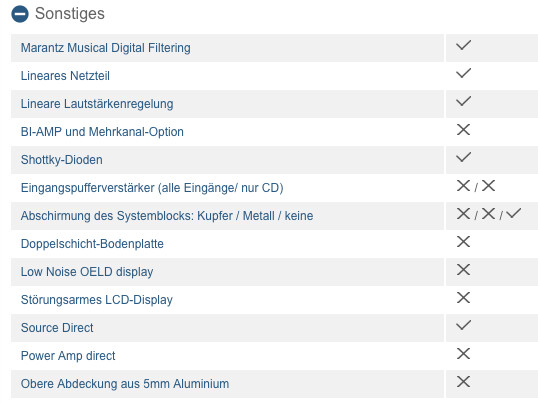Image resolution: width=538 pixels, height=404 pixels.
Task: Click X icon for Power Amp direct
Action: (x=463, y=354)
